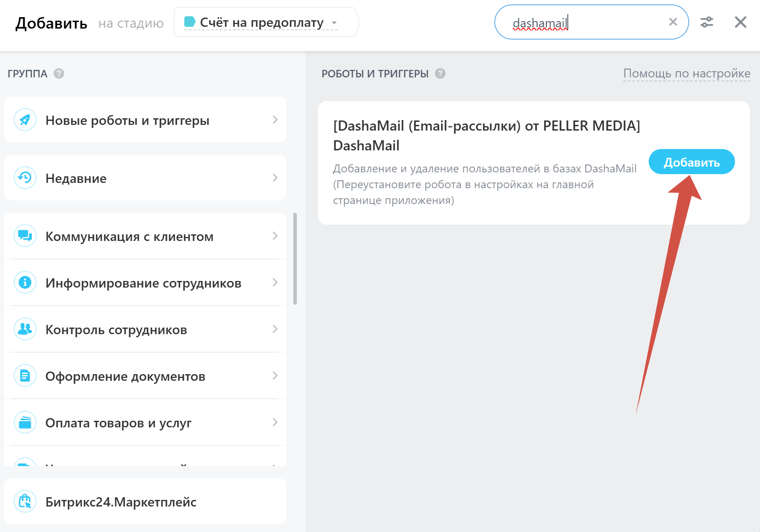Click the document processing icon
760x532 pixels.
coord(25,375)
